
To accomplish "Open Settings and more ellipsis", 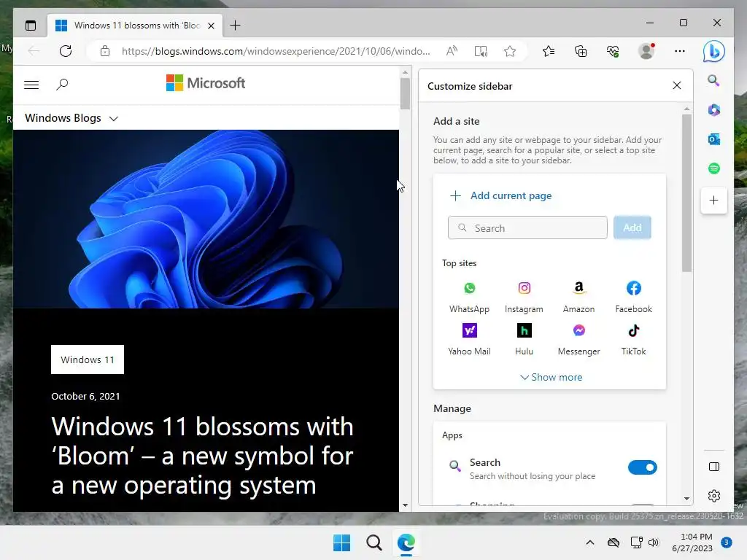I will click(680, 51).
